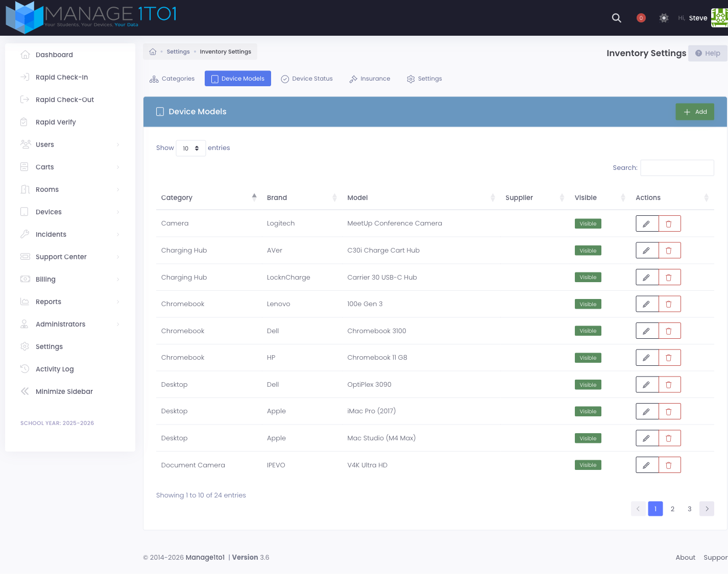
Task: Edit the MeetUp Conference Camera model
Action: tap(647, 223)
